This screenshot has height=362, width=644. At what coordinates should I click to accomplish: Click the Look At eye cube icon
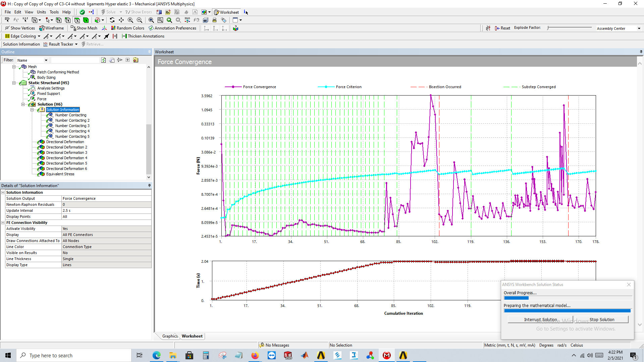206,20
